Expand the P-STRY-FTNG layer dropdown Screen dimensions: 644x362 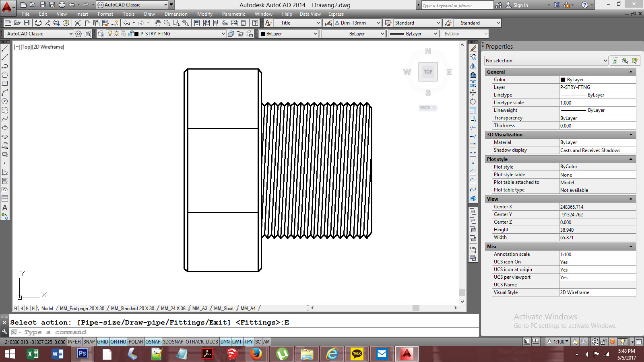[223, 34]
